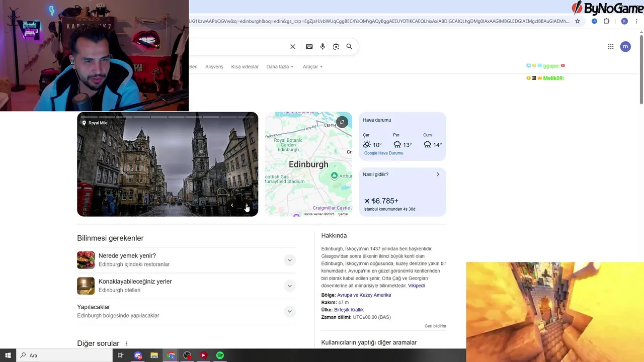The height and width of the screenshot is (362, 644).
Task: Open the Google apps grid
Action: (611, 47)
